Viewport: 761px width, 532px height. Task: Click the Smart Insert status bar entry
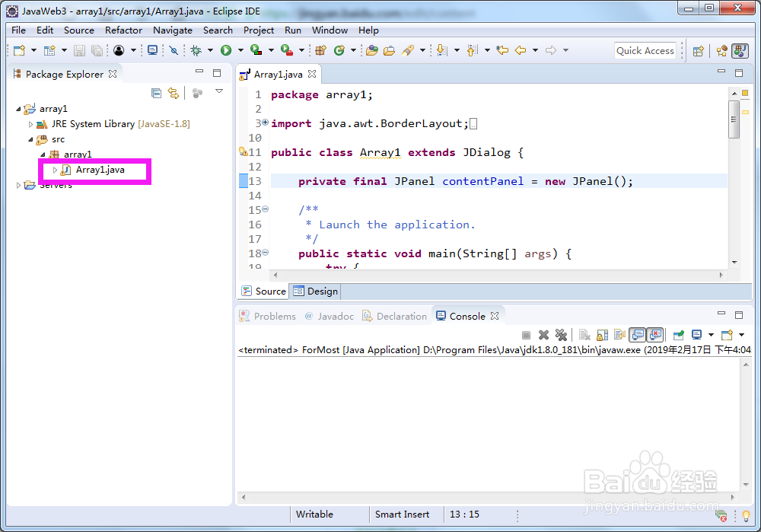tap(403, 514)
